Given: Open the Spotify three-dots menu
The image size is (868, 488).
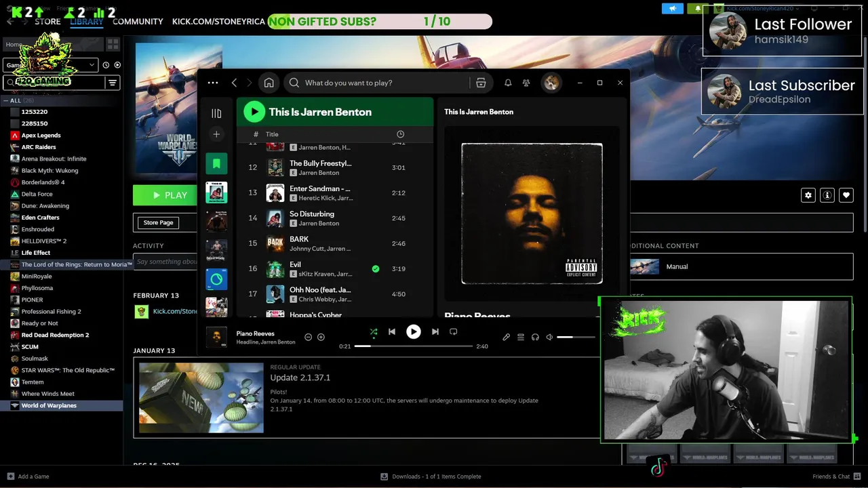Looking at the screenshot, I should tap(213, 83).
